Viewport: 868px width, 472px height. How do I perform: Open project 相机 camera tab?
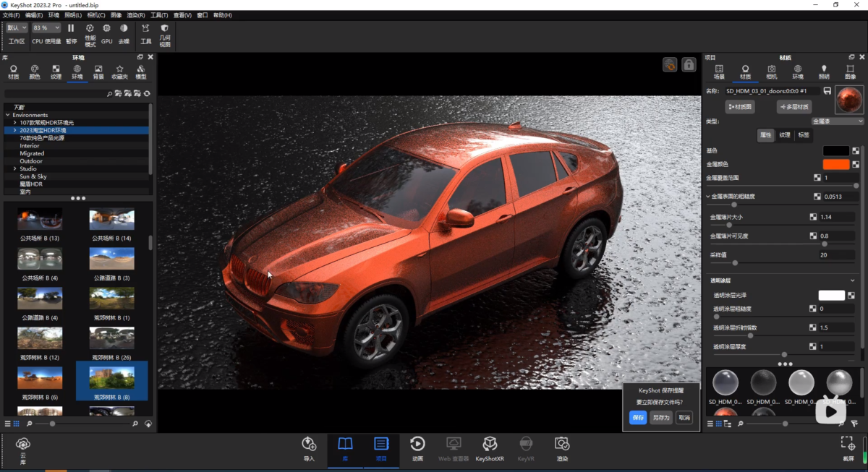[772, 72]
